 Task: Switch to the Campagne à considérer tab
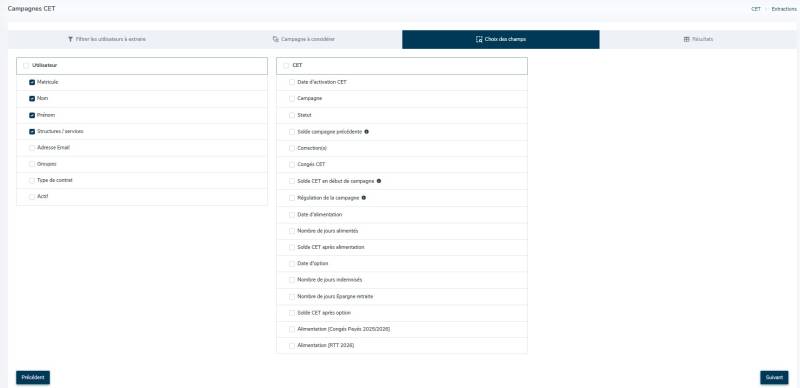point(304,39)
